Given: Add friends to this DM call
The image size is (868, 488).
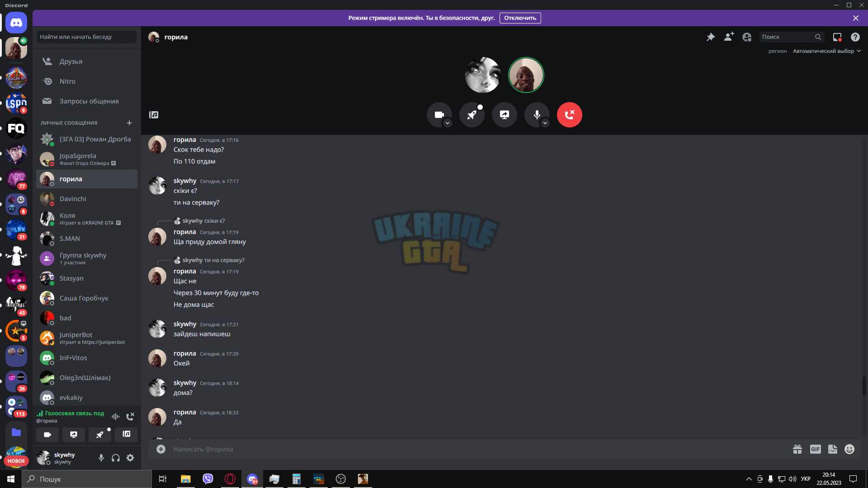Looking at the screenshot, I should pos(729,37).
